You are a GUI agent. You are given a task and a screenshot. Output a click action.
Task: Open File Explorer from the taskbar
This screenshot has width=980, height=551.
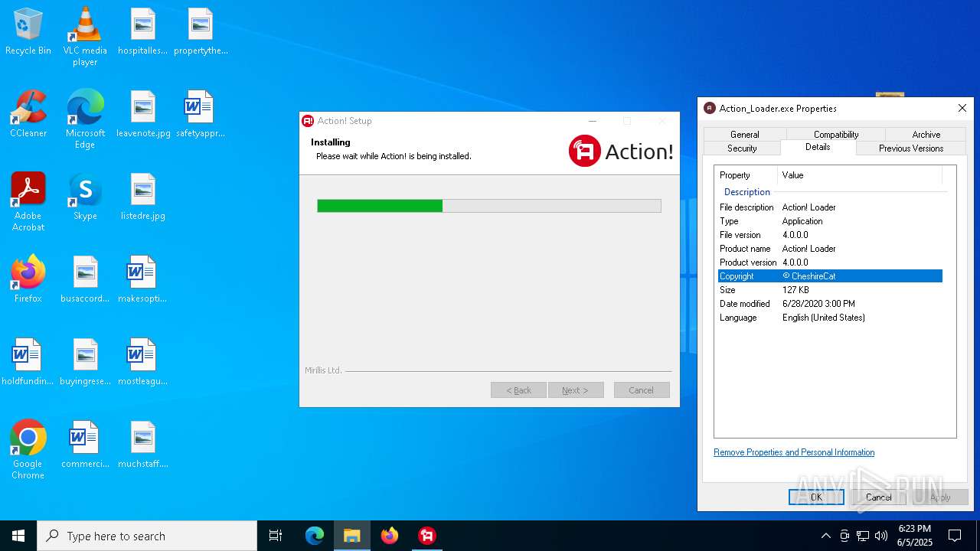(352, 536)
